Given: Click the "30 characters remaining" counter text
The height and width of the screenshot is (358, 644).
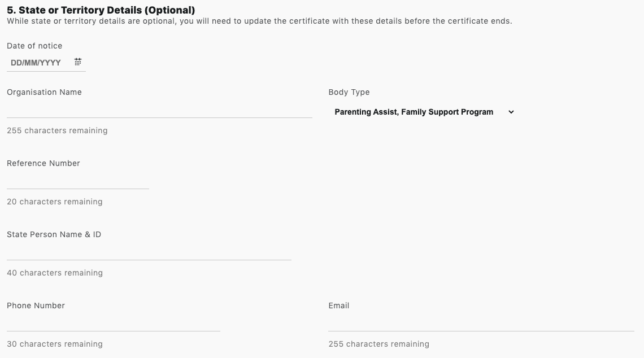Looking at the screenshot, I should (x=55, y=344).
